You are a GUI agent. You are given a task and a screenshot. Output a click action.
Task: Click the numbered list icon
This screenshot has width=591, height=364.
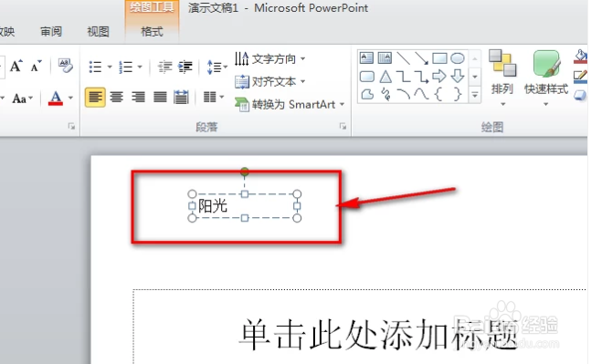pyautogui.click(x=125, y=67)
